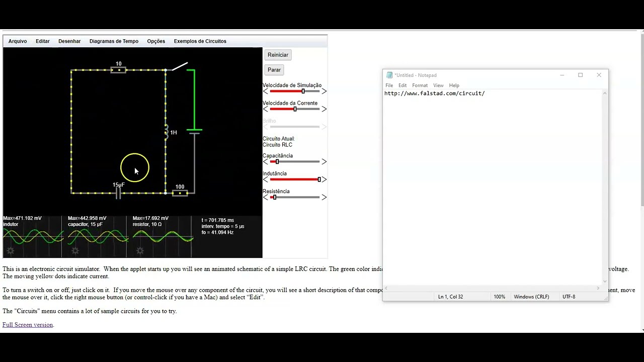644x362 pixels.
Task: Minimize the Notepad window
Action: coord(562,75)
